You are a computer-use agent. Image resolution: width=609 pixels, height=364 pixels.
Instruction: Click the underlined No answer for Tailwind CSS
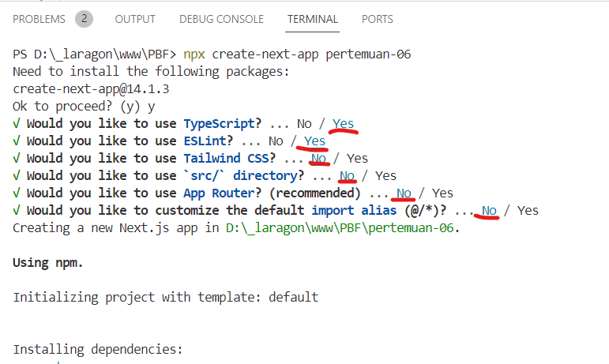319,159
